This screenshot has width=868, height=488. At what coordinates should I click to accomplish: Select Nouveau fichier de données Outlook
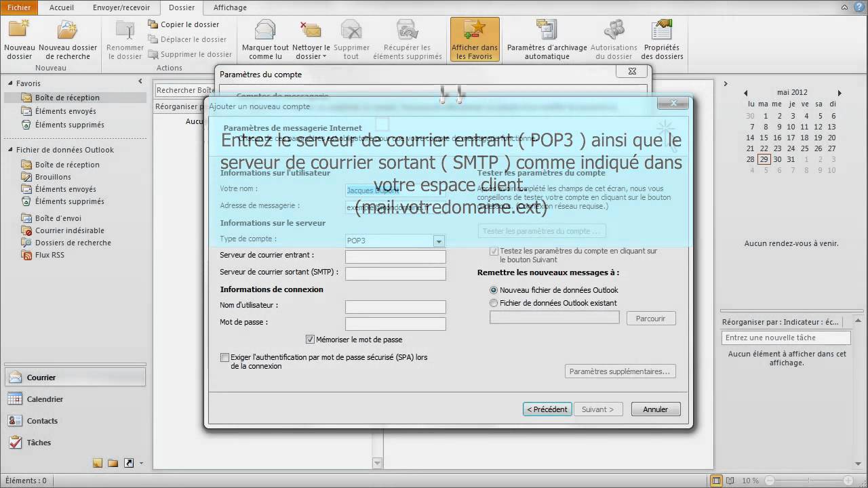click(x=494, y=290)
